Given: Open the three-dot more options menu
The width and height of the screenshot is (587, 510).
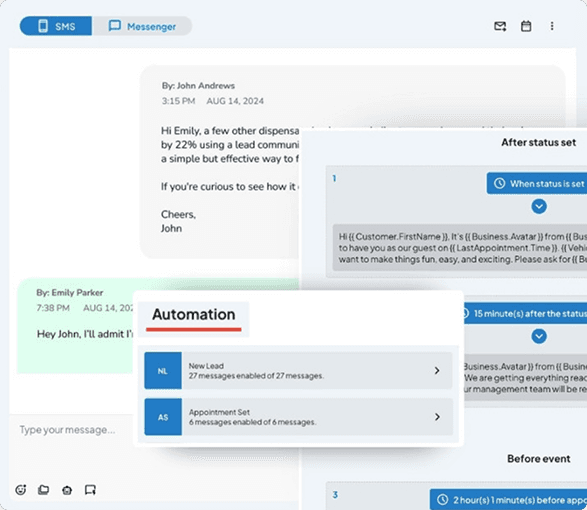Looking at the screenshot, I should (x=552, y=26).
